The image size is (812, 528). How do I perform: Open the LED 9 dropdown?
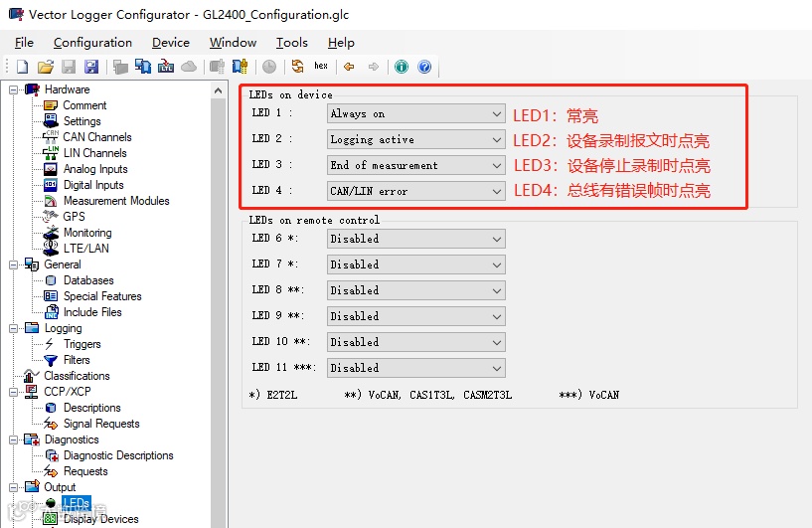tap(415, 316)
